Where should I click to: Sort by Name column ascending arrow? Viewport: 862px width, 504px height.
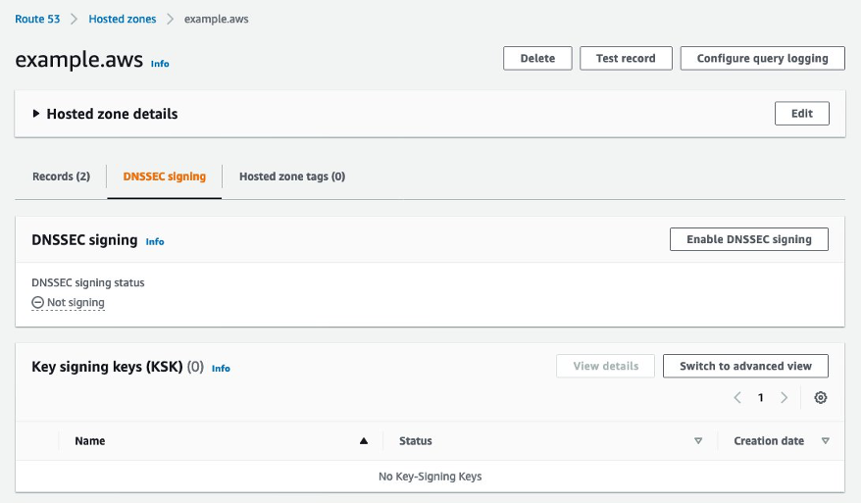tap(364, 441)
